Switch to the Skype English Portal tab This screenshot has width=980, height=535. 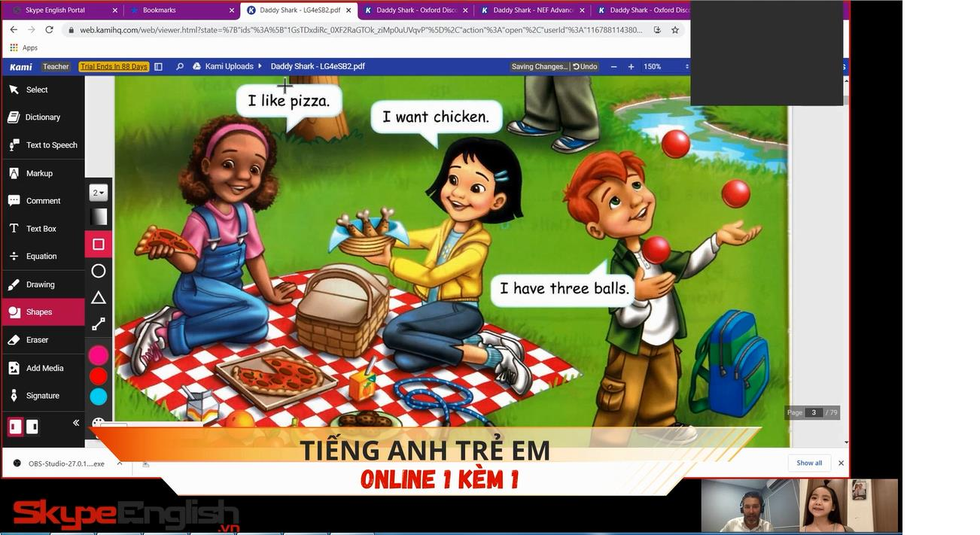click(63, 11)
